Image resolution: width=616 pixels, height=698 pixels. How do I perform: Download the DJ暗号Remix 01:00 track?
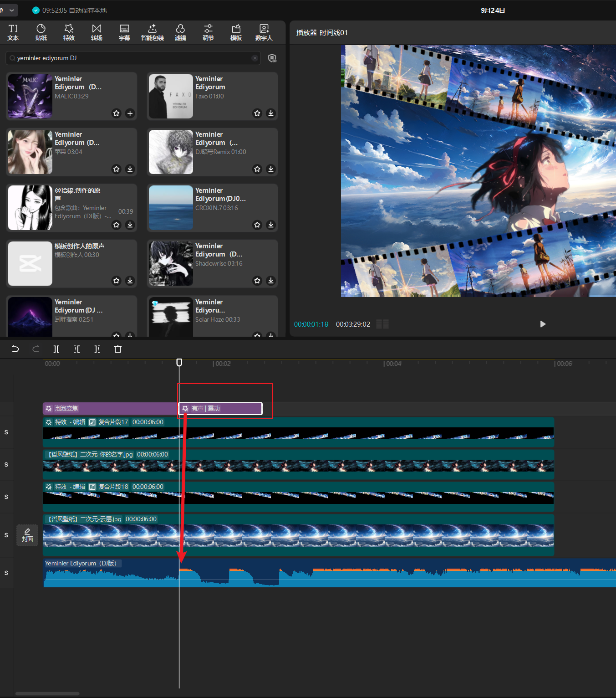pos(271,169)
